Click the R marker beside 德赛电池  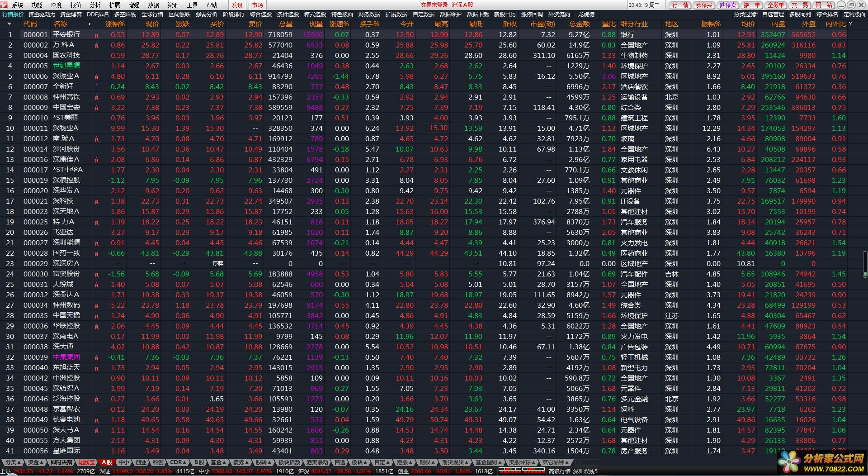pyautogui.click(x=97, y=420)
